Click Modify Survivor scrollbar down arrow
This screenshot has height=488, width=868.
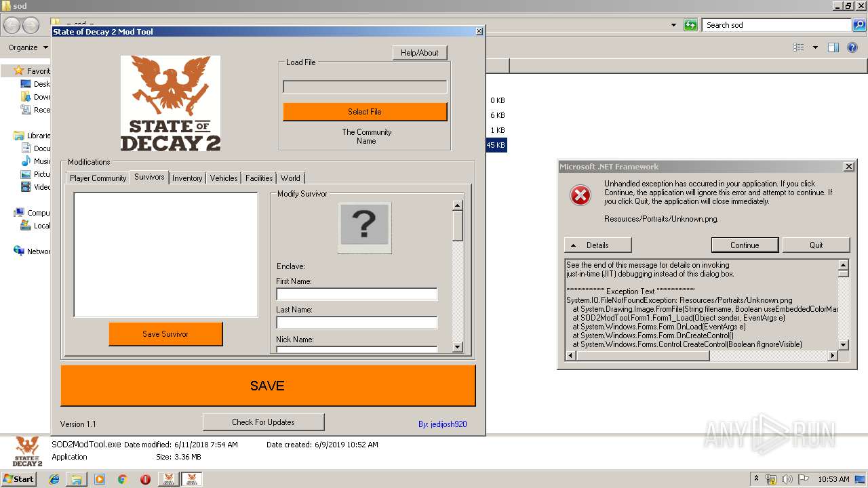pos(458,347)
